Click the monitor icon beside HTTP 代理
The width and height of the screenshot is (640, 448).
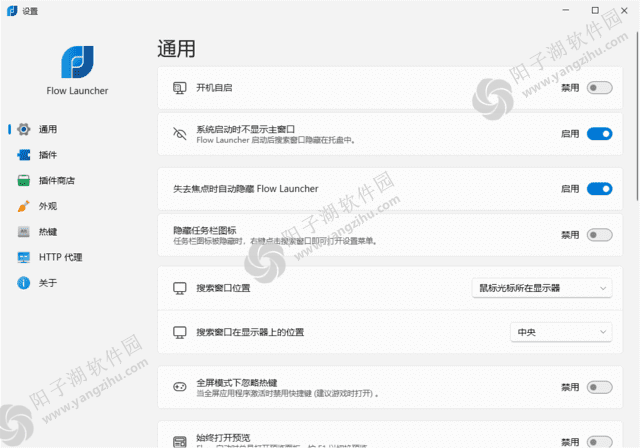(x=24, y=257)
